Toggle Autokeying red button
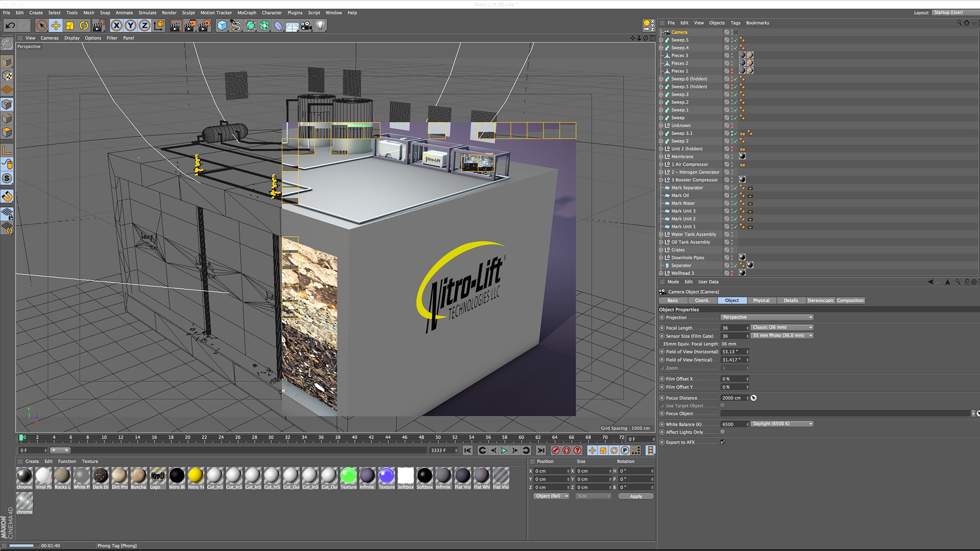Image resolution: width=980 pixels, height=551 pixels. [x=566, y=450]
